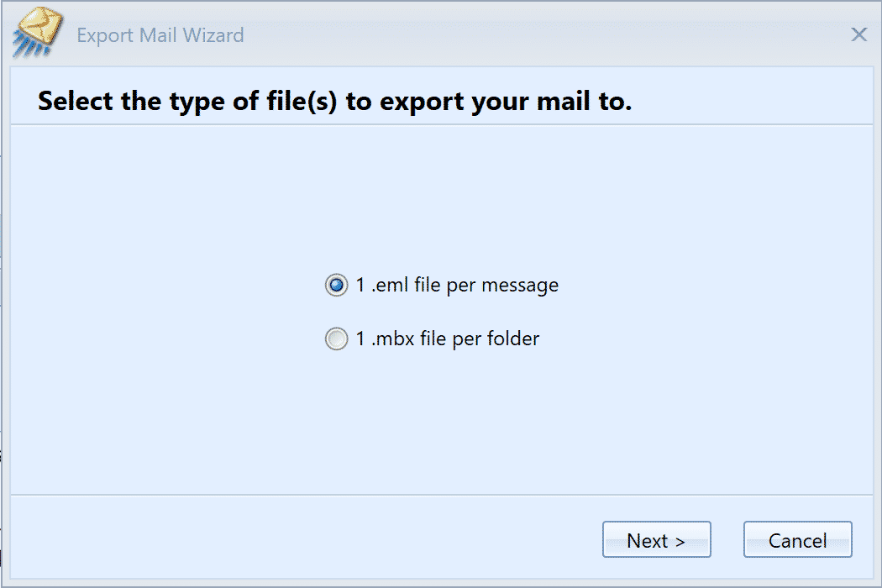The width and height of the screenshot is (882, 588).
Task: Click the empty circle beside .mbx option
Action: (x=336, y=339)
